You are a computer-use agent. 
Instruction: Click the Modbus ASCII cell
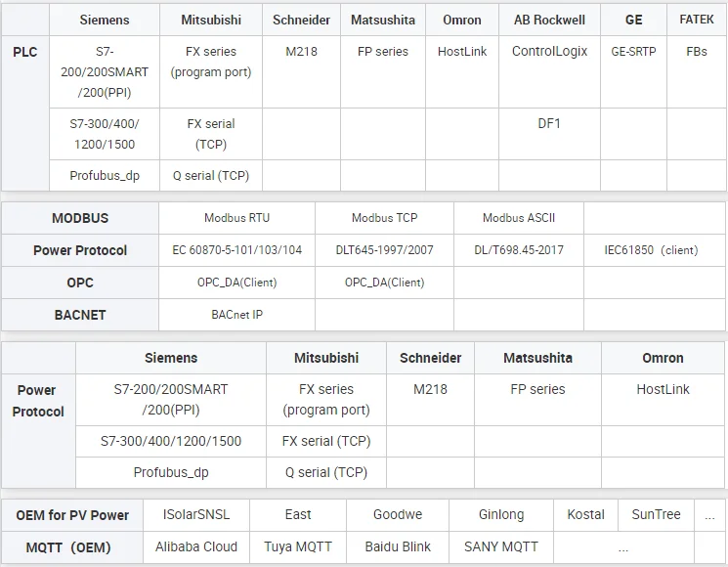point(519,218)
